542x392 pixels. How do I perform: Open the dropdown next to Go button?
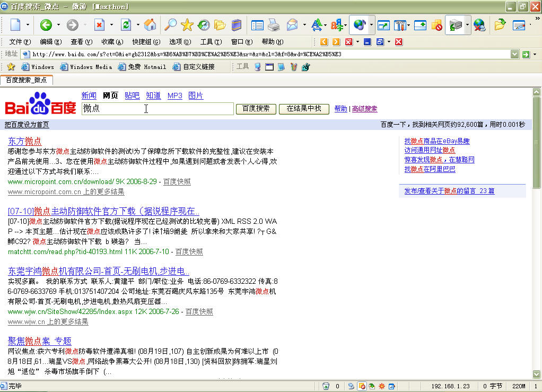(535, 54)
